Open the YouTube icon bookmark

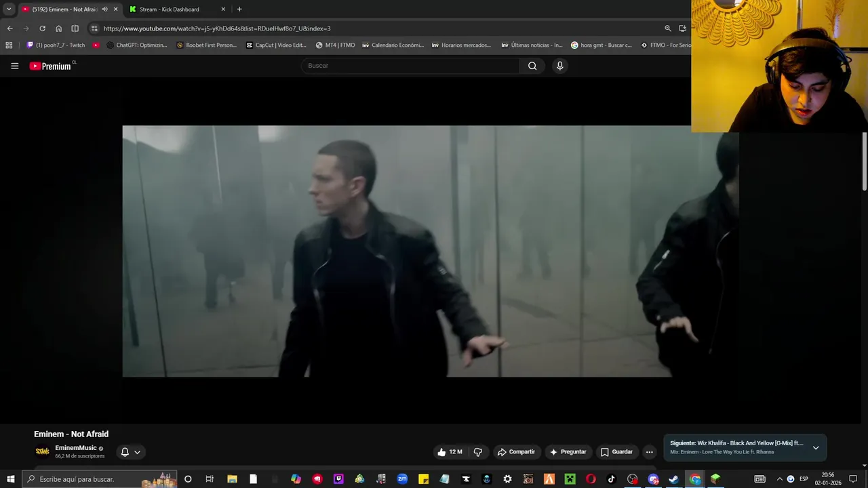[x=96, y=45]
